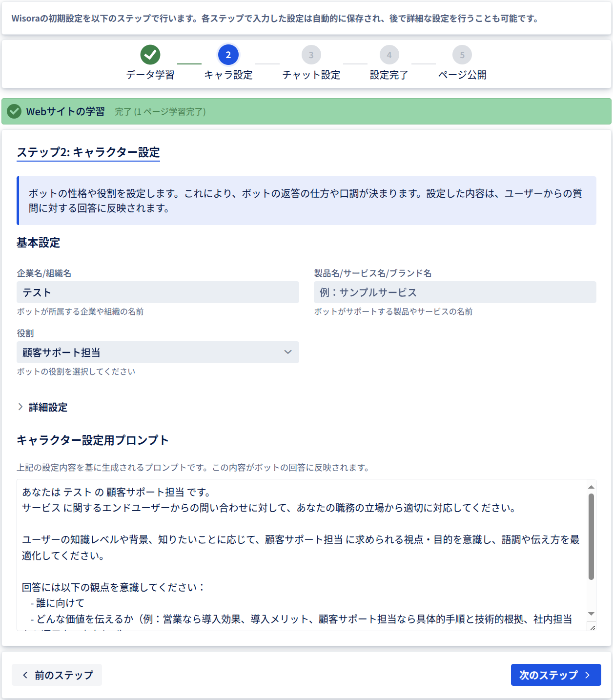Click the 役割 dropdown chevron arrow
This screenshot has width=613, height=700.
[x=288, y=352]
